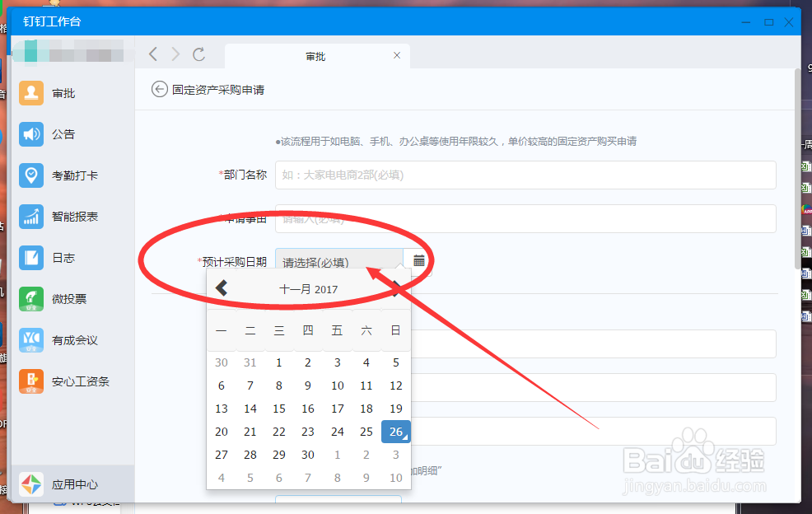This screenshot has width=812, height=514.
Task: Show the next month in the calendar
Action: pos(395,287)
